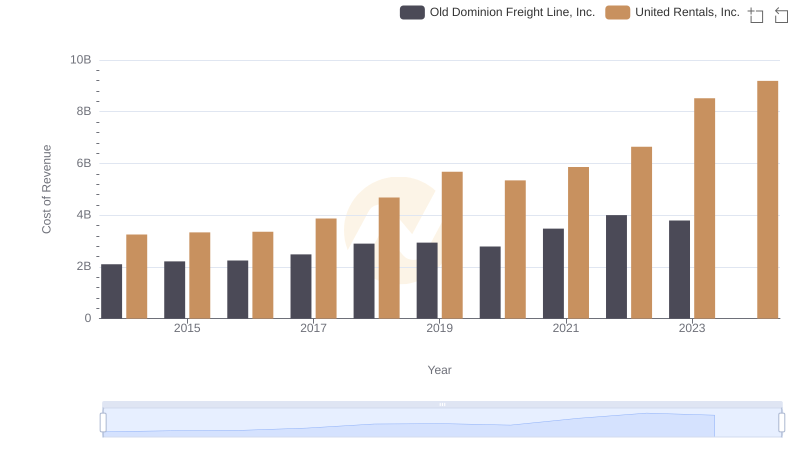
Task: Toggle Old Dominion Freight Line legend swatch
Action: (x=412, y=12)
